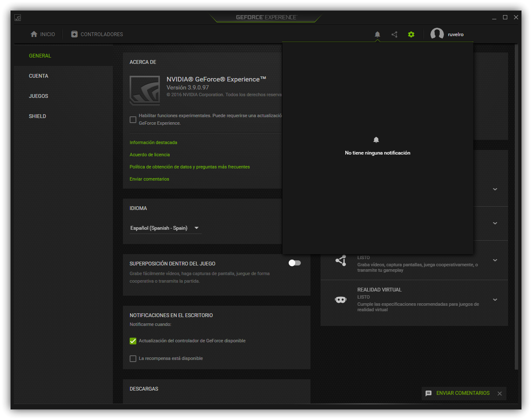Click the ruvelro username
The width and height of the screenshot is (532, 420).
pos(456,34)
